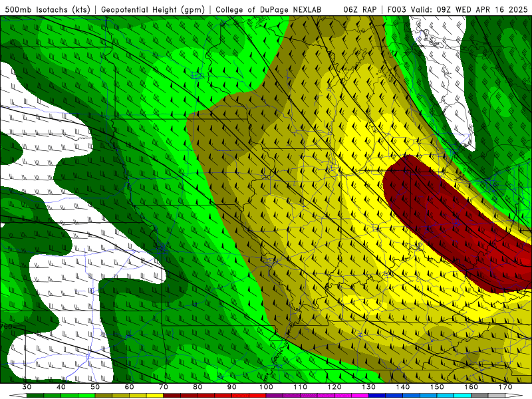Image resolution: width=532 pixels, height=399 pixels.
Task: Select the 70 label on the color scale
Action: pyautogui.click(x=164, y=387)
